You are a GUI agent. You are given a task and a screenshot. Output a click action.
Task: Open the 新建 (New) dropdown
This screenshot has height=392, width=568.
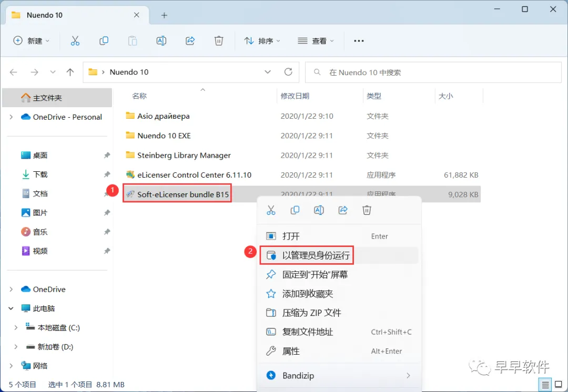31,41
